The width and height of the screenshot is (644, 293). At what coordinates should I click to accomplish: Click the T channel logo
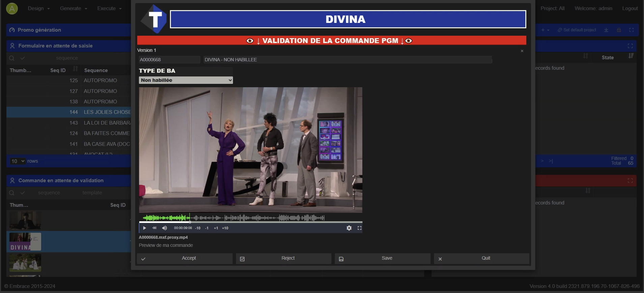point(153,19)
